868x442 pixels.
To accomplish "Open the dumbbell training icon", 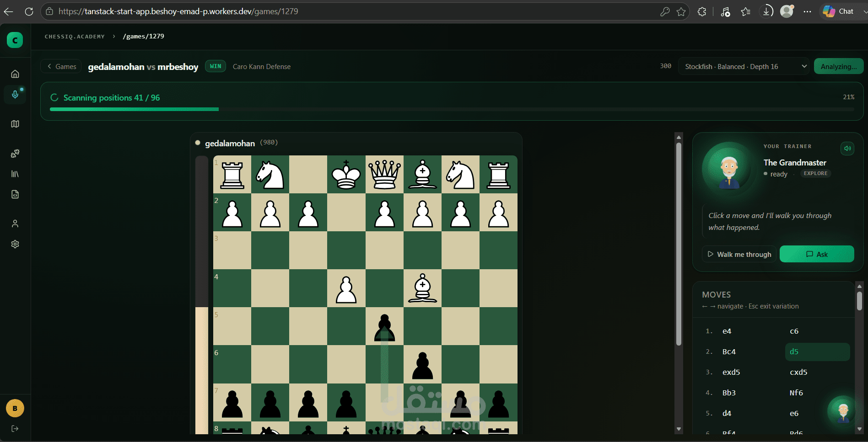I will point(15,154).
